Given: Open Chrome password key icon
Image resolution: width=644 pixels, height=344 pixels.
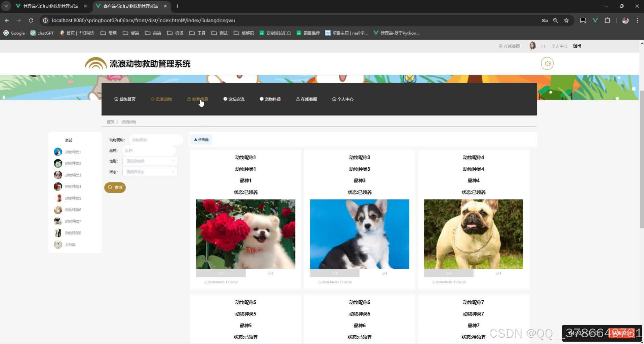Looking at the screenshot, I should [545, 20].
